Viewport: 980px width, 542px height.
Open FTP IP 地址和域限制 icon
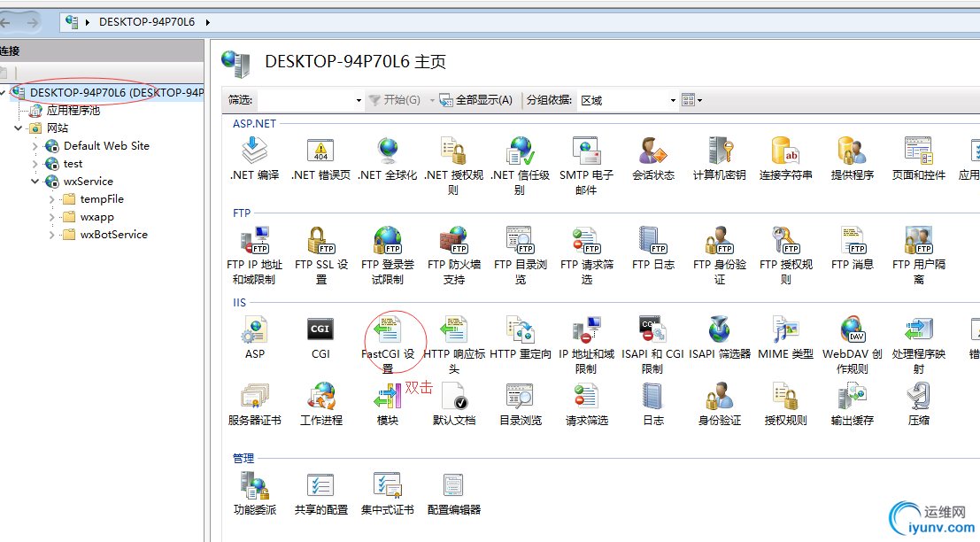[254, 240]
